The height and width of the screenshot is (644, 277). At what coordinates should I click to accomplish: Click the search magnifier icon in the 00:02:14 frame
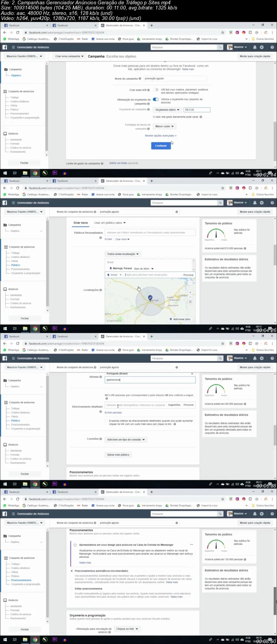[x=220, y=47]
